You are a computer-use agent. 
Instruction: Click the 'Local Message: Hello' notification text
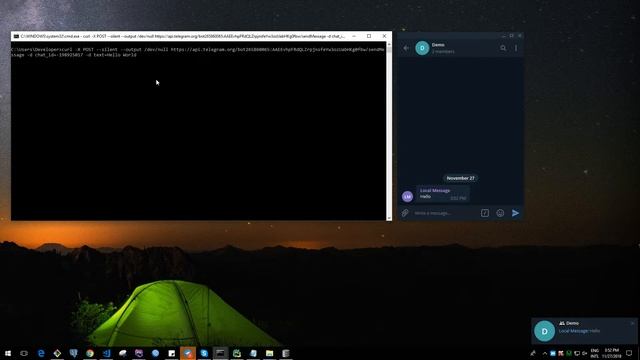579,331
